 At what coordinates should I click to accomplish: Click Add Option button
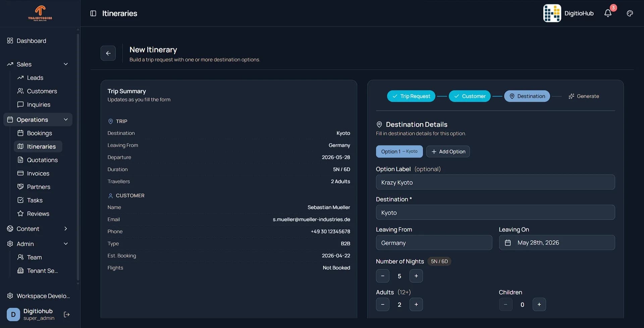(x=448, y=151)
